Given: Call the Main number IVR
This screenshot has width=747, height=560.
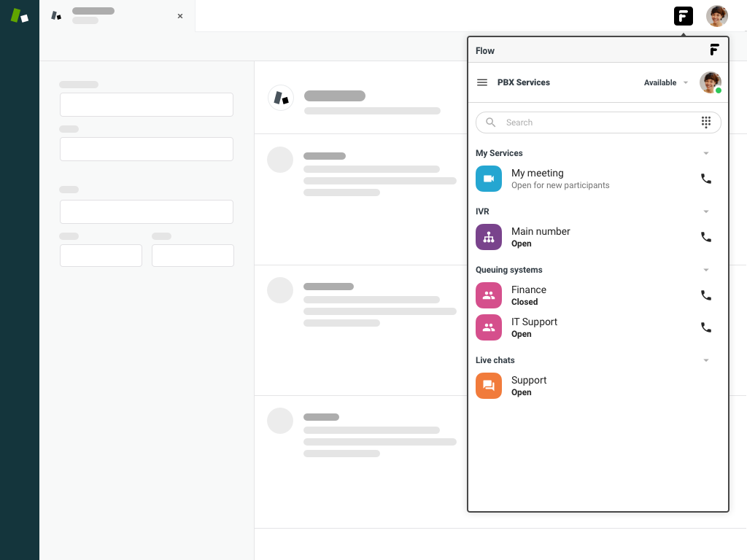Looking at the screenshot, I should (x=705, y=237).
